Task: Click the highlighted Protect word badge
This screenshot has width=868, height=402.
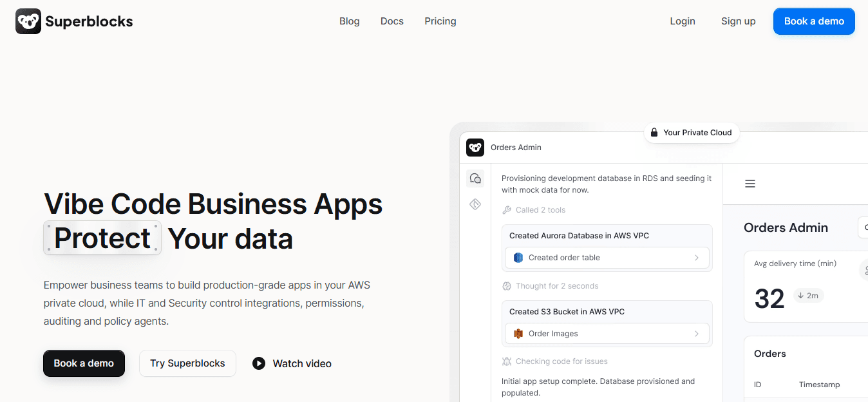Action: click(x=102, y=238)
